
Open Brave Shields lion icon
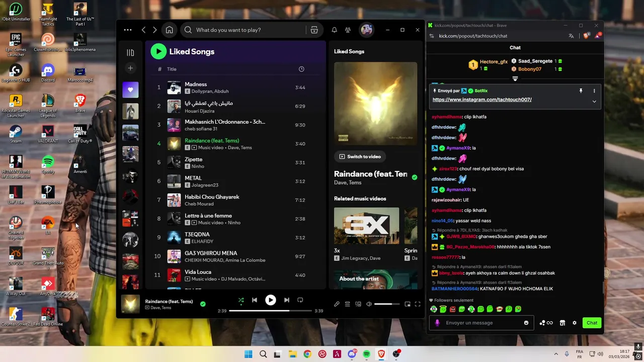tap(586, 36)
